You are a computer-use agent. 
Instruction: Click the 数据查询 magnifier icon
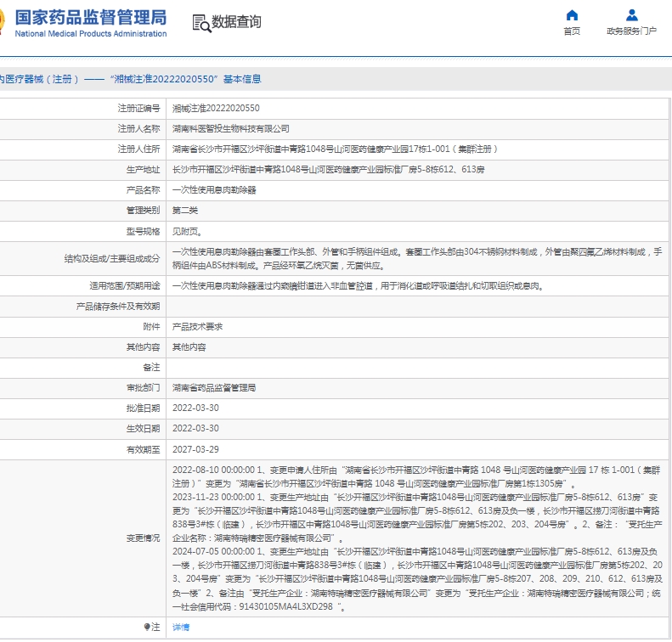[x=201, y=23]
